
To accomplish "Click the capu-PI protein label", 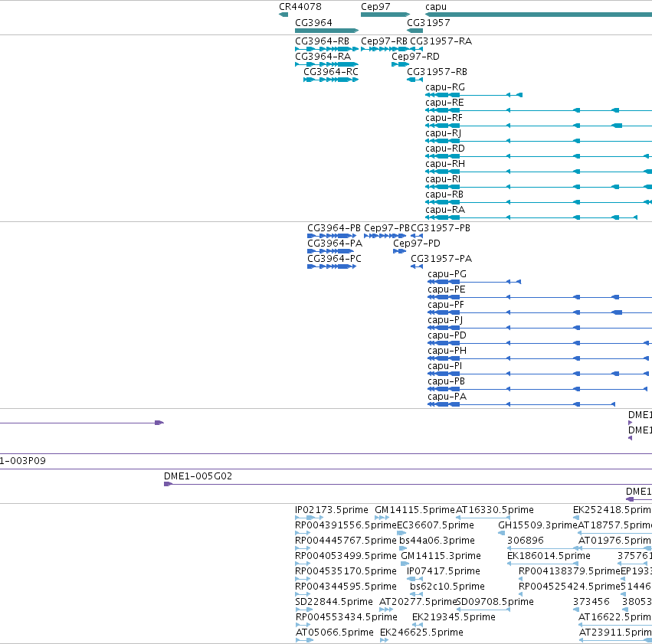I will (x=445, y=367).
